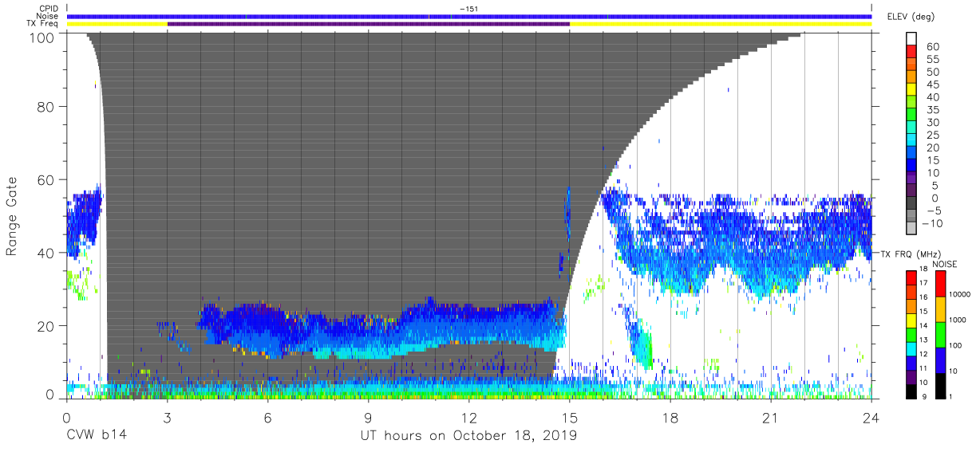Select the blue Noise strip at top
The height and width of the screenshot is (452, 980).
(469, 16)
